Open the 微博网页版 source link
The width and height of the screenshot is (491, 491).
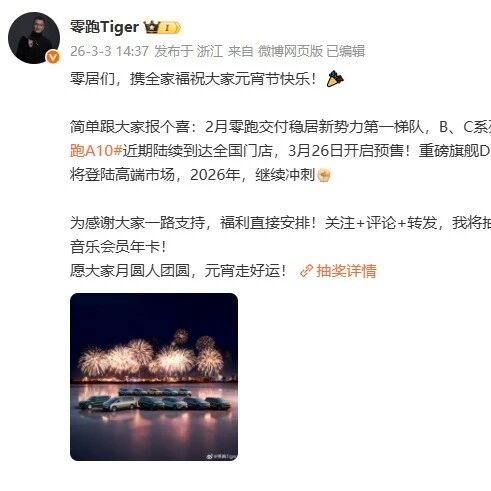[290, 51]
